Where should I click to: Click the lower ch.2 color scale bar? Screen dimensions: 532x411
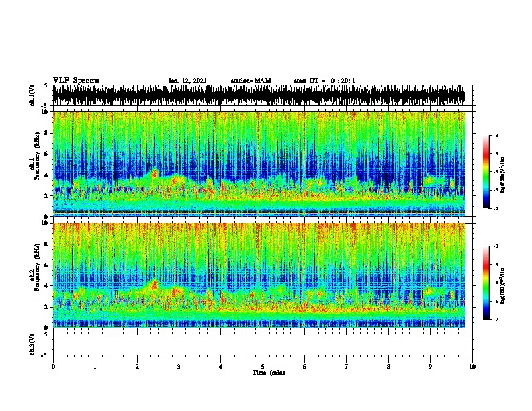pos(486,283)
